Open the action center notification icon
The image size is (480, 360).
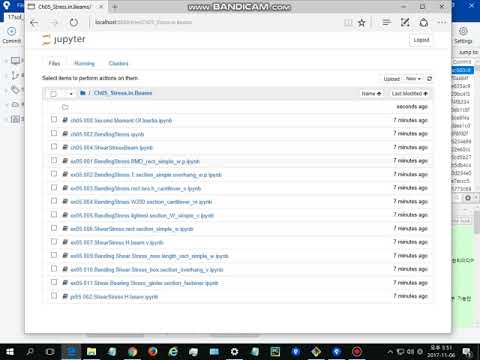point(467,352)
